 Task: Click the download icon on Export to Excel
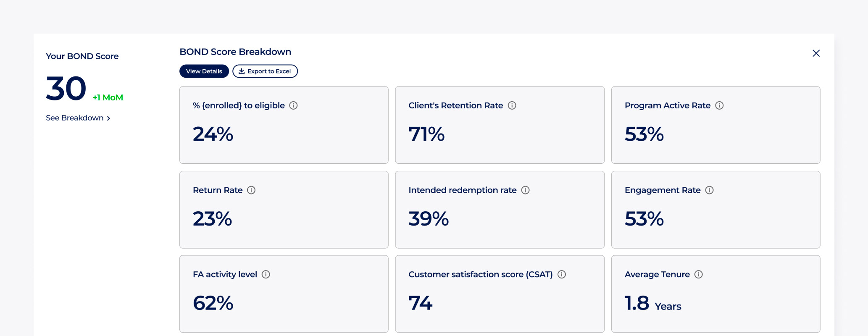point(241,71)
